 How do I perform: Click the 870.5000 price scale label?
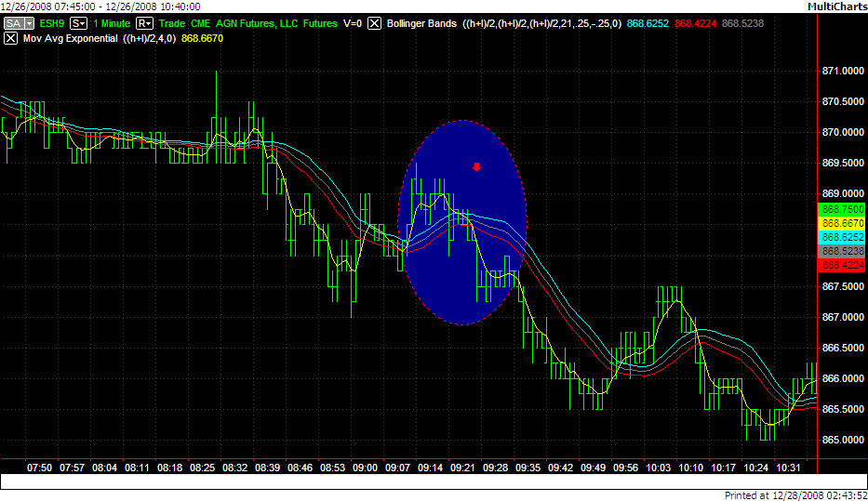(x=843, y=101)
